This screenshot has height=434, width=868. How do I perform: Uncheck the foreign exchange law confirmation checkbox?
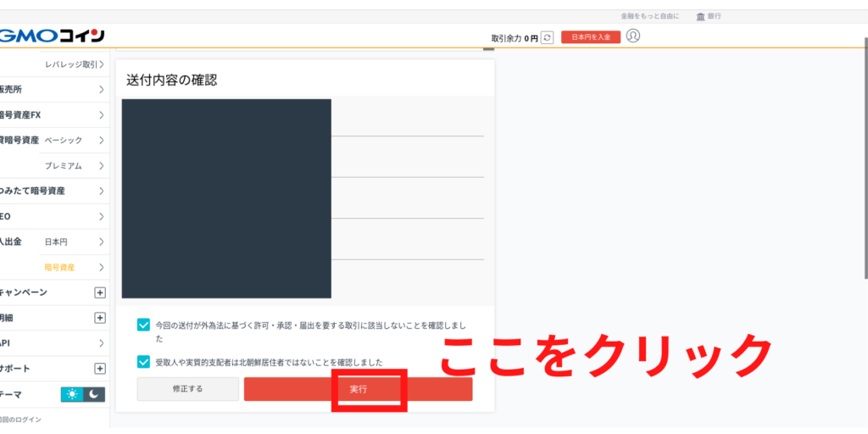tap(143, 325)
